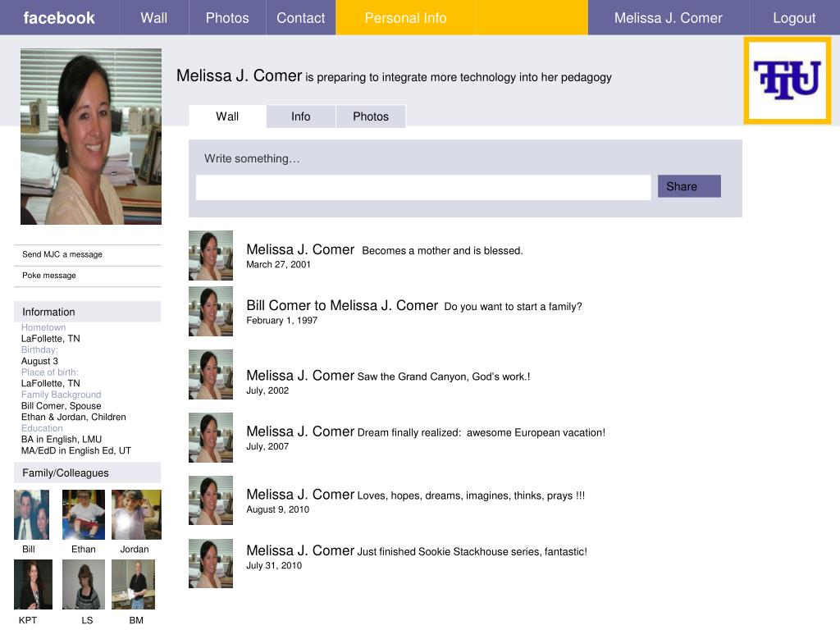Viewport: 840px width, 630px height.
Task: Click the Share button
Action: coord(689,186)
